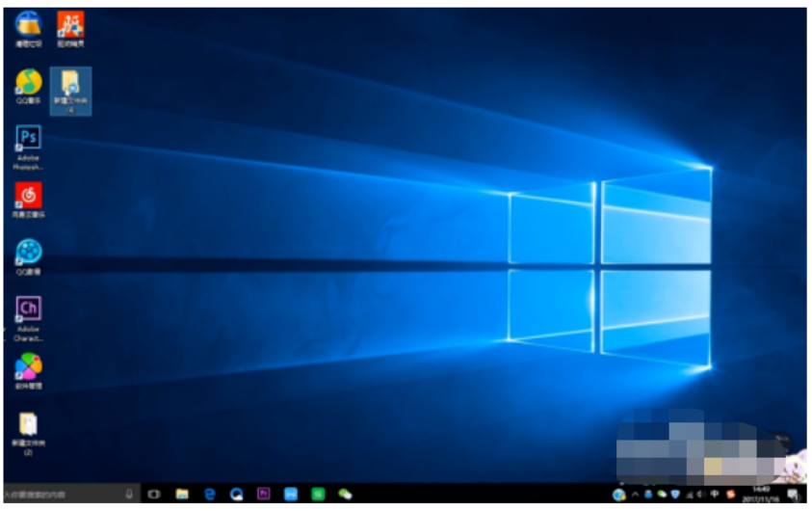
Task: Click the microphone icon in search box
Action: pyautogui.click(x=129, y=495)
